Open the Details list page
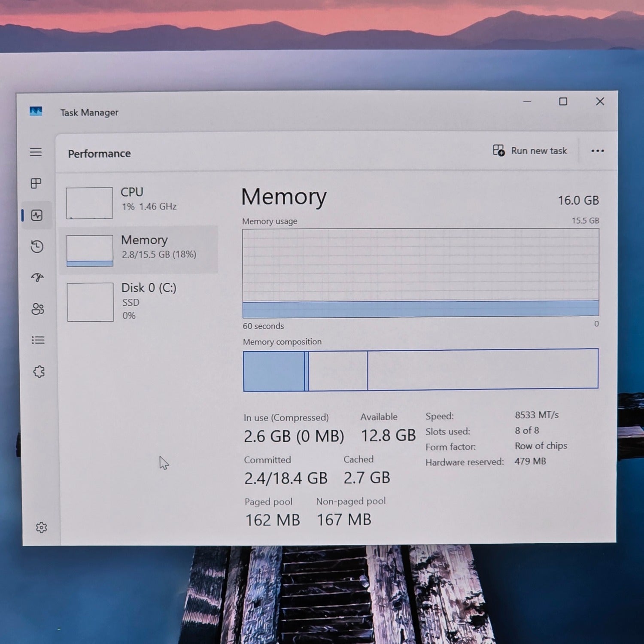Screen dimensions: 644x644 (38, 340)
